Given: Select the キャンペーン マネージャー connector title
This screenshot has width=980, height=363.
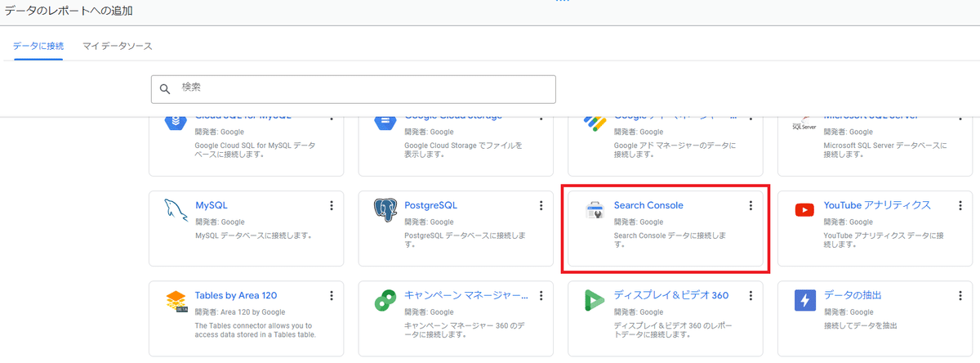Looking at the screenshot, I should 466,295.
